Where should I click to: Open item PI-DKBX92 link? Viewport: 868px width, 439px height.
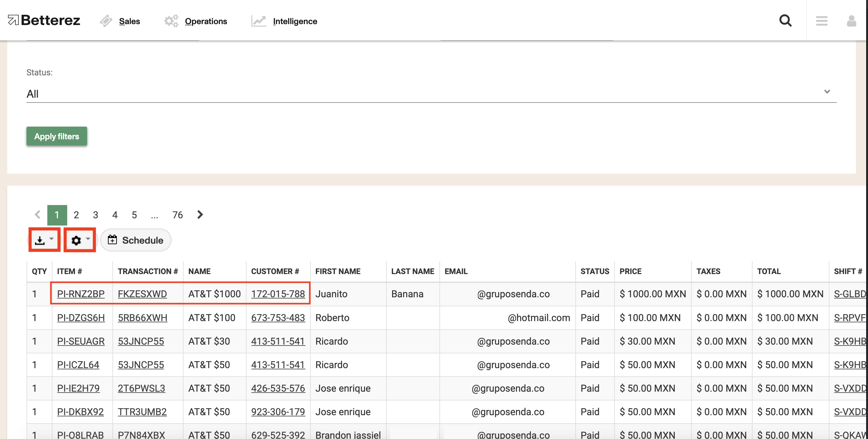[80, 412]
